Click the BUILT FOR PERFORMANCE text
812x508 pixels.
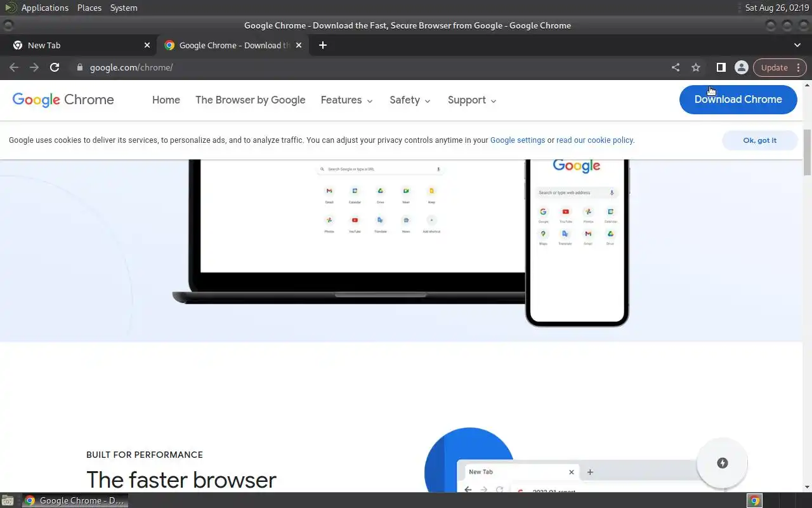point(145,455)
